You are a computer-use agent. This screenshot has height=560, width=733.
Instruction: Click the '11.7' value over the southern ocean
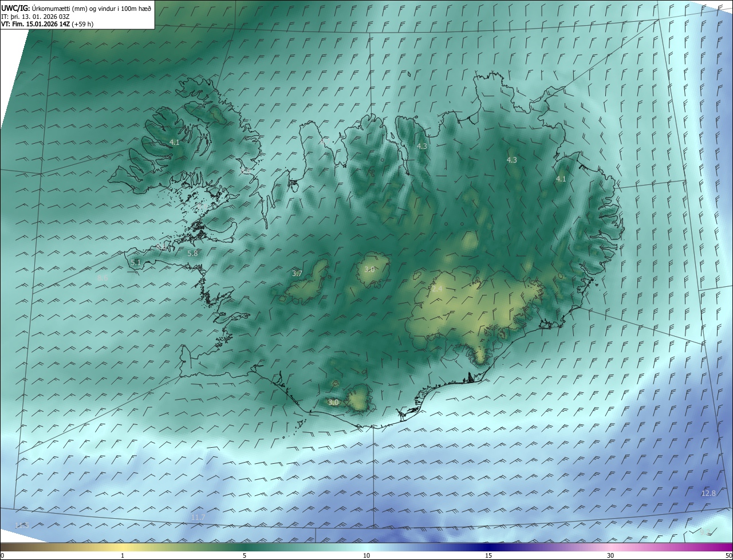(198, 518)
